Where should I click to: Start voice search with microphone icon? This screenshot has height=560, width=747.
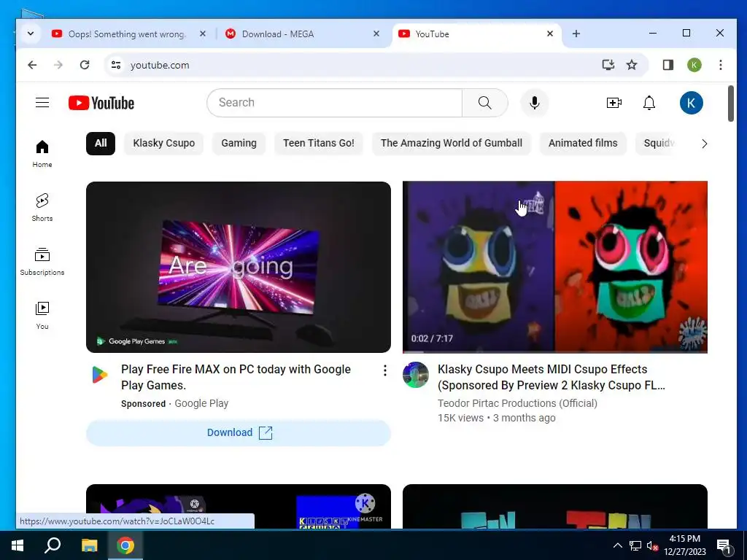click(x=535, y=103)
